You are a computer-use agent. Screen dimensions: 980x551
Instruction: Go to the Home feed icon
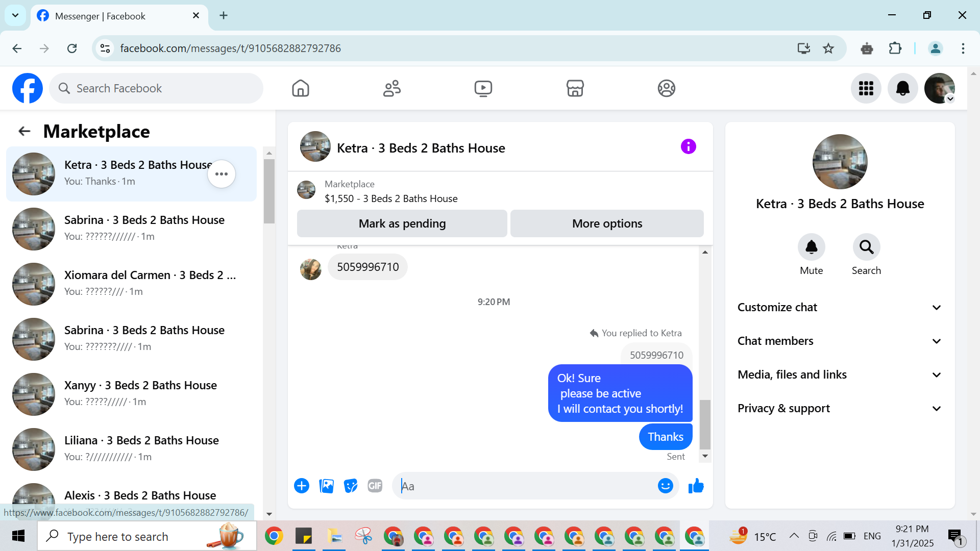[301, 88]
